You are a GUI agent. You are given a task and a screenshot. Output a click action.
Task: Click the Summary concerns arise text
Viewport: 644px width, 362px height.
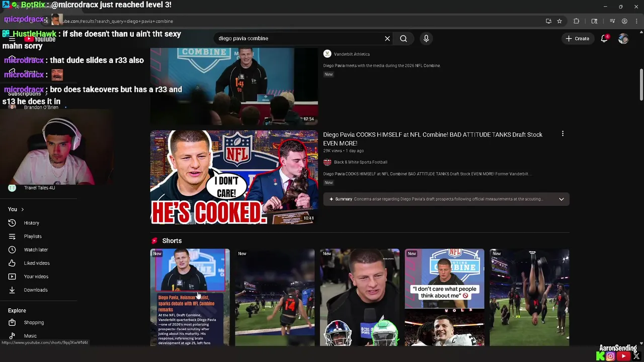[x=448, y=199]
